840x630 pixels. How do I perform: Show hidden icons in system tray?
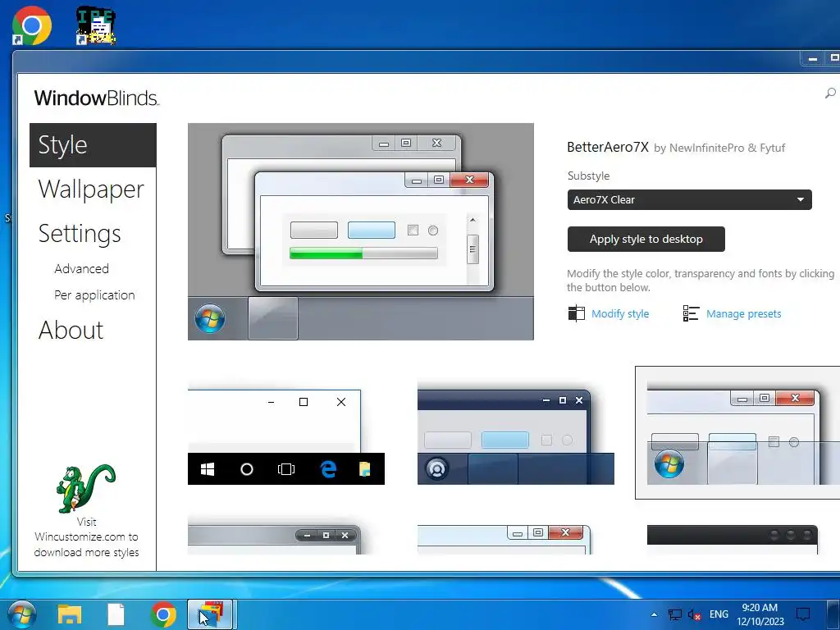coord(654,614)
